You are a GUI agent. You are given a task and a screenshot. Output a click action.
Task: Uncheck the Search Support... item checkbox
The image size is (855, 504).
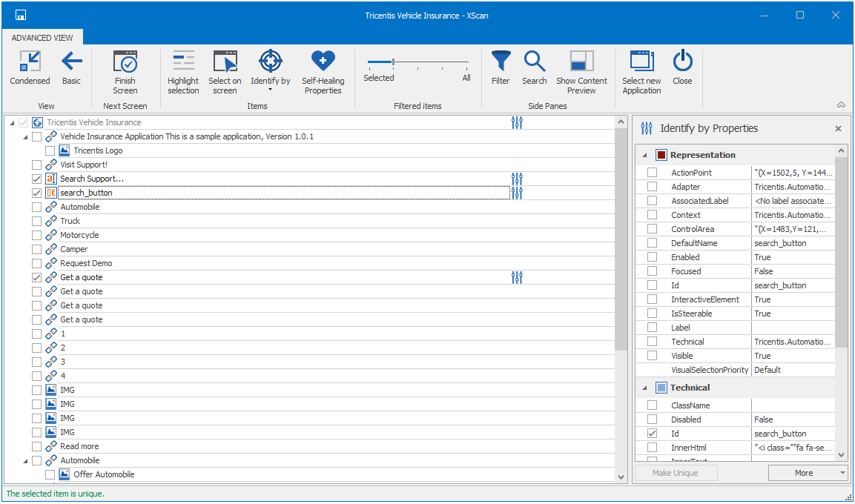37,179
